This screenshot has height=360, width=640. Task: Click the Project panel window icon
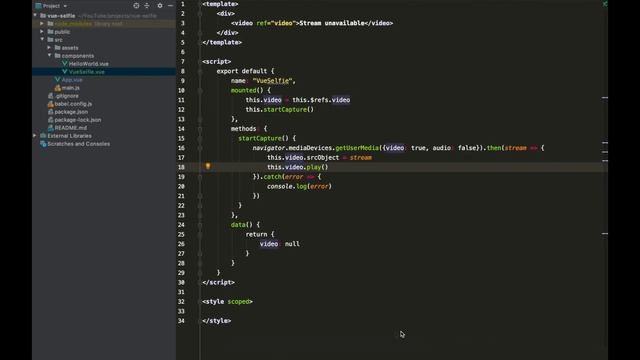coord(38,6)
